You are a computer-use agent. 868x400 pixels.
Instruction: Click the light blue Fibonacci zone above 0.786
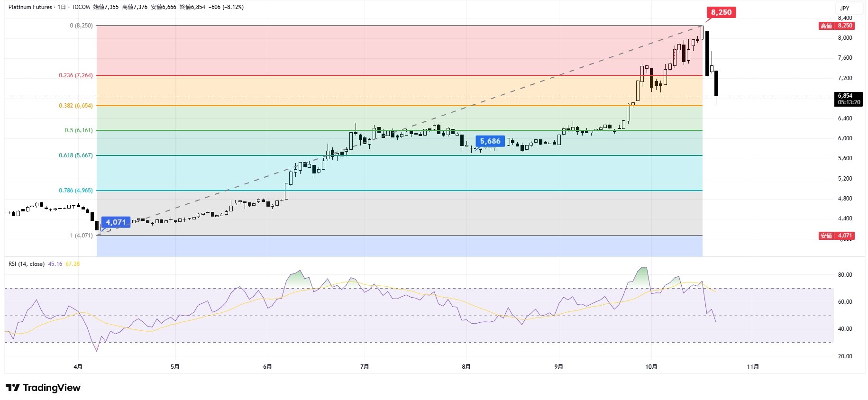tap(398, 173)
